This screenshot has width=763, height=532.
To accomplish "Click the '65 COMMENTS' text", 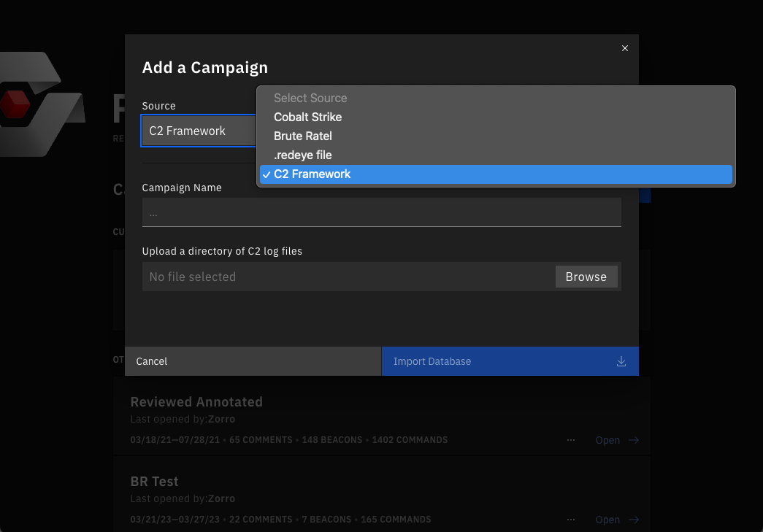I will click(x=261, y=439).
